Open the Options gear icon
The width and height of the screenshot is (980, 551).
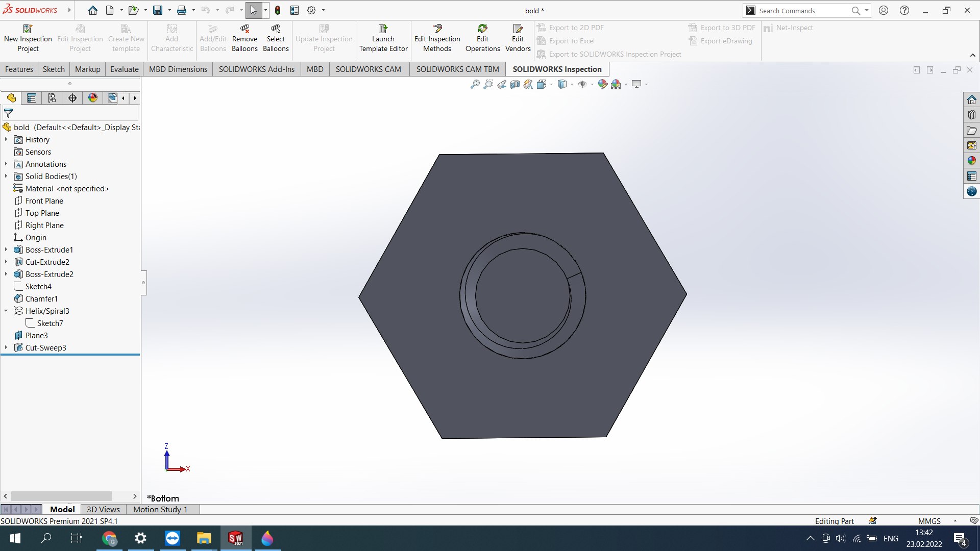[311, 10]
